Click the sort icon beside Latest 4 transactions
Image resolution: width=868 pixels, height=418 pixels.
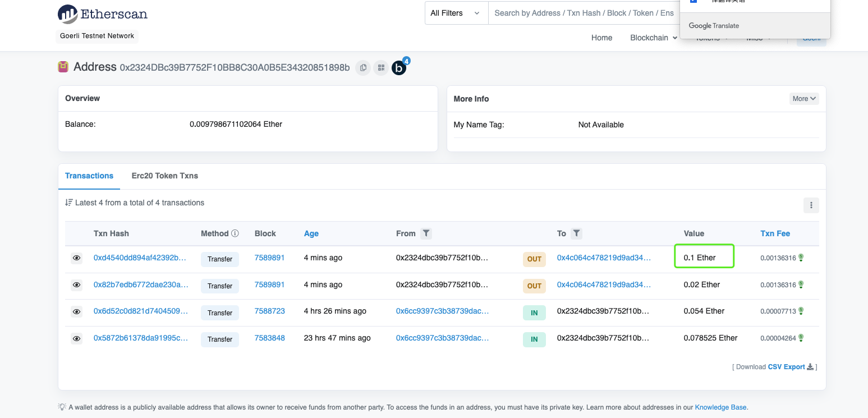[69, 203]
